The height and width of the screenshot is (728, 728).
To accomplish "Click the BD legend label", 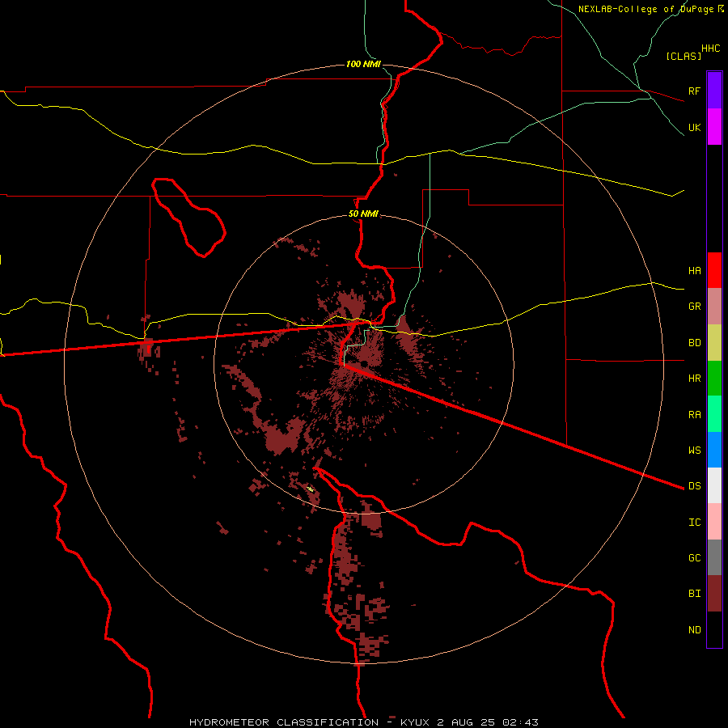I will [694, 343].
